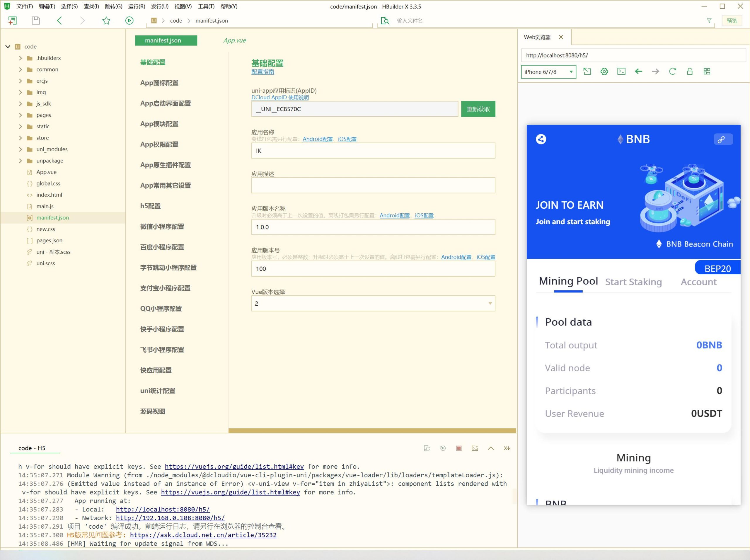Toggle the App图标配置 section
750x560 pixels.
pos(160,83)
